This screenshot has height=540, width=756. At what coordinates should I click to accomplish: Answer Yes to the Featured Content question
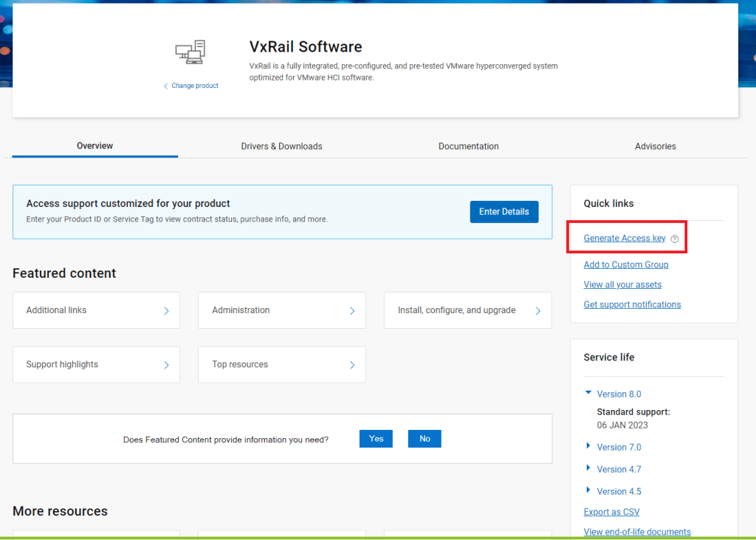click(376, 439)
